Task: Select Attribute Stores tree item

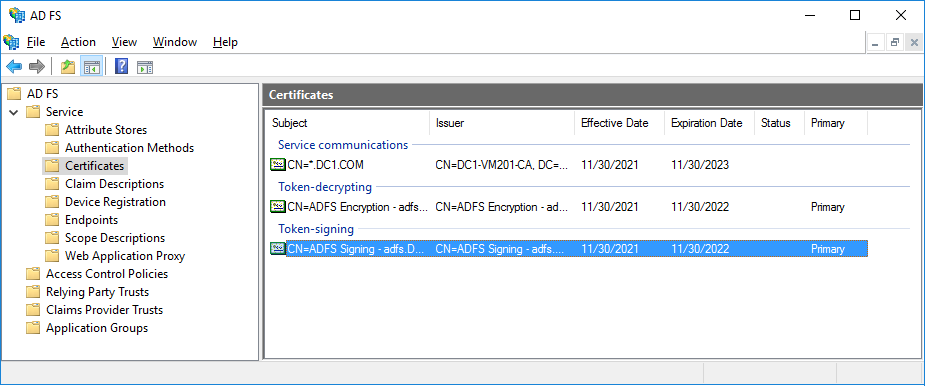Action: pyautogui.click(x=106, y=130)
